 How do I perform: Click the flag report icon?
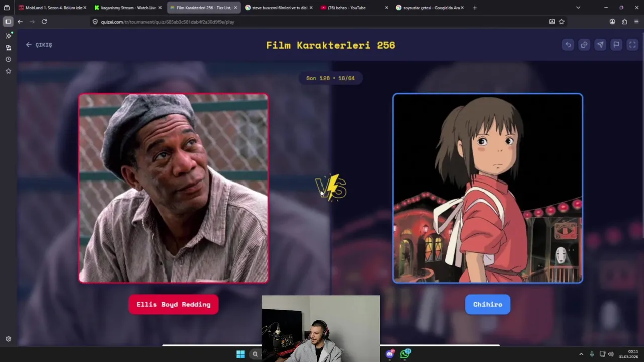tap(616, 45)
